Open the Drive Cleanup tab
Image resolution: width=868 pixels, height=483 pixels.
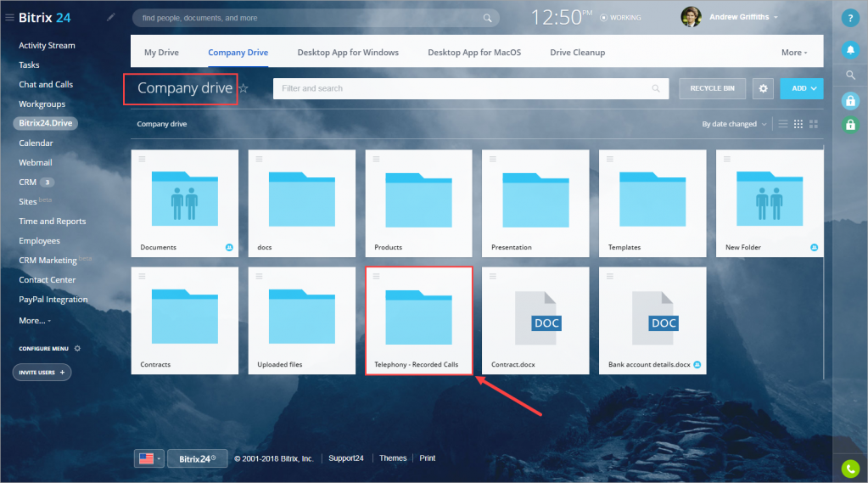[577, 52]
